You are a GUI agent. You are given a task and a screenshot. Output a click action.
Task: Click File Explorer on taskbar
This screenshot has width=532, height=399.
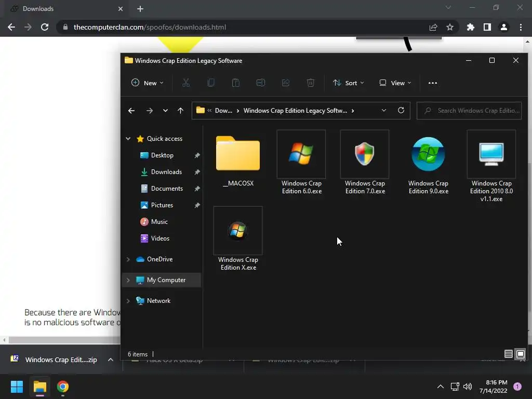tap(39, 387)
